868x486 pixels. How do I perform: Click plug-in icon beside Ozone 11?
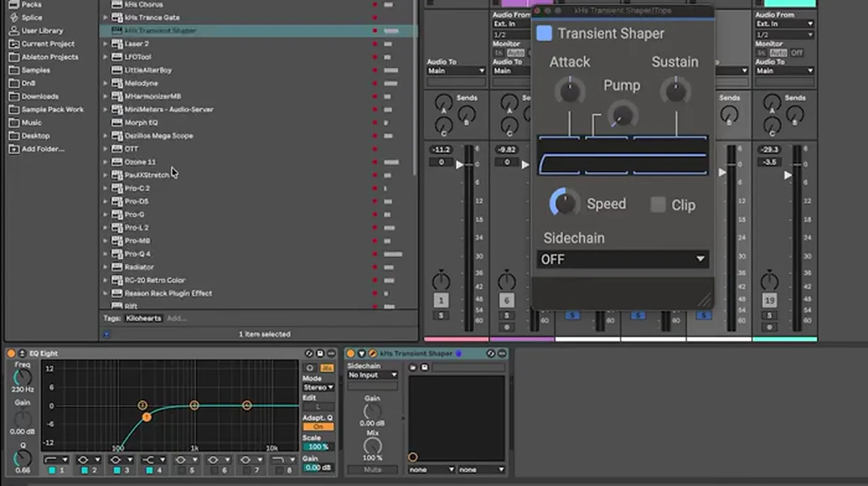(117, 162)
